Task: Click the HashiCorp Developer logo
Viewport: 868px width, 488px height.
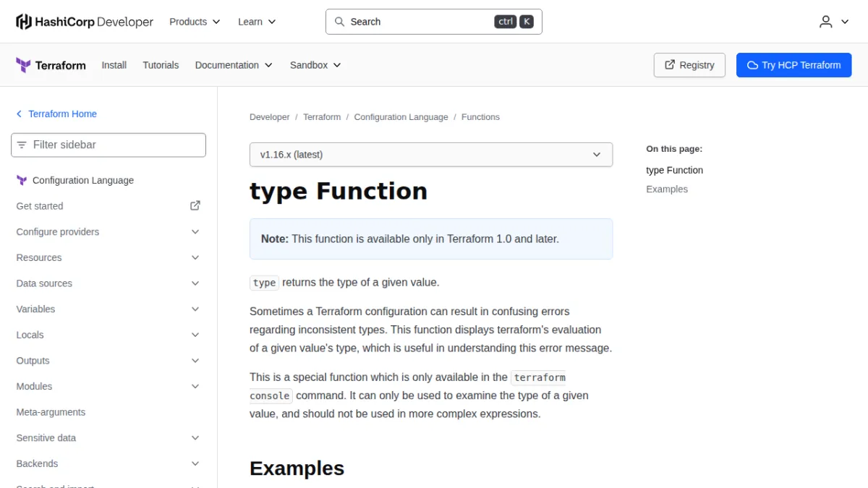Action: click(85, 22)
